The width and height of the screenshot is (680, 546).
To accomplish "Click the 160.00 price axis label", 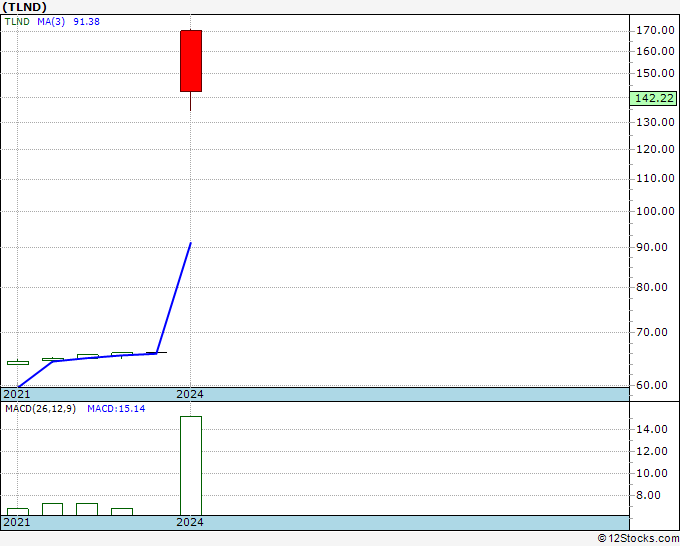I will click(655, 51).
